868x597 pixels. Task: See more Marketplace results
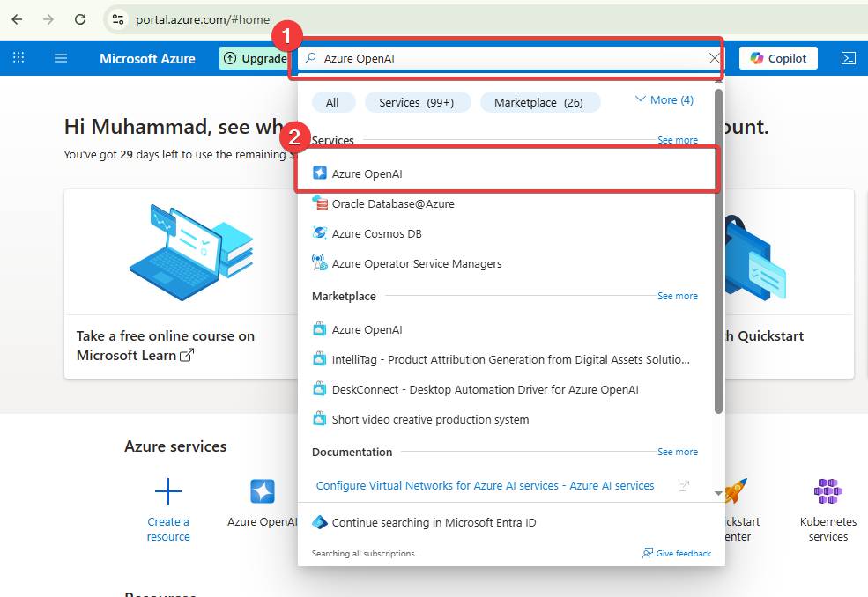tap(678, 296)
